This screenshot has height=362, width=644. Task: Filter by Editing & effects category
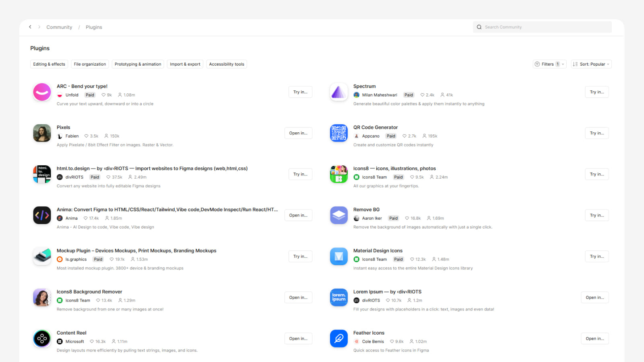point(49,64)
